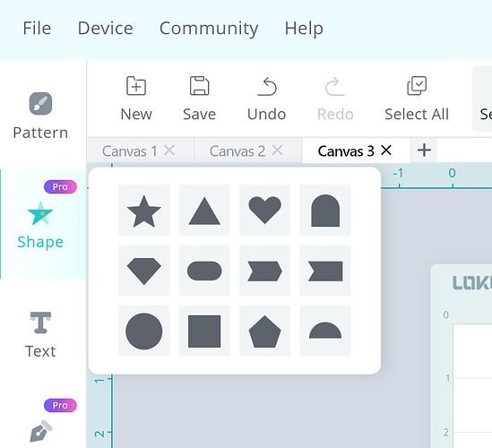Close the Canvas 1 tab
This screenshot has height=448, width=492.
169,151
